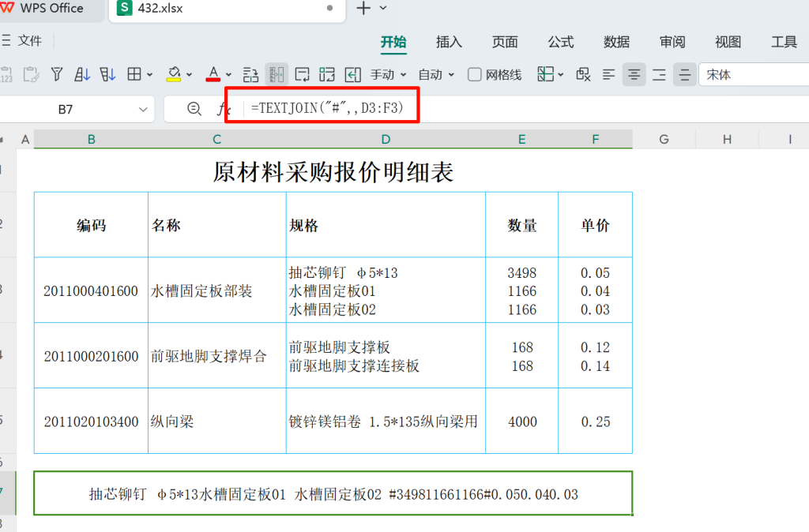Click the format painter brush icon
The width and height of the screenshot is (809, 532).
pos(31,75)
